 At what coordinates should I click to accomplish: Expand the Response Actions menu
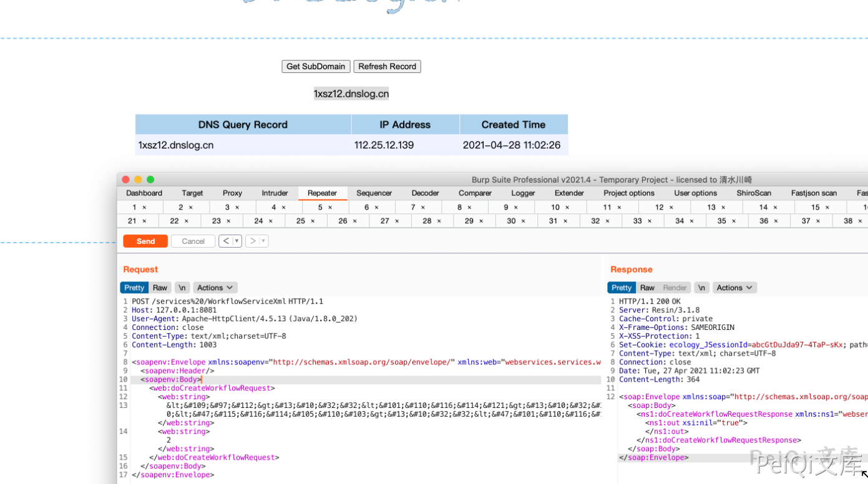pos(734,288)
